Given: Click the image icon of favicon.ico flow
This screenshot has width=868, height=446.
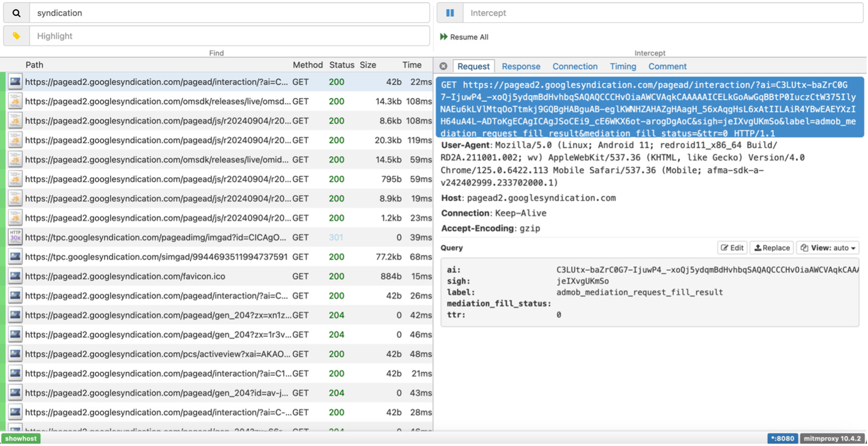Looking at the screenshot, I should (15, 276).
